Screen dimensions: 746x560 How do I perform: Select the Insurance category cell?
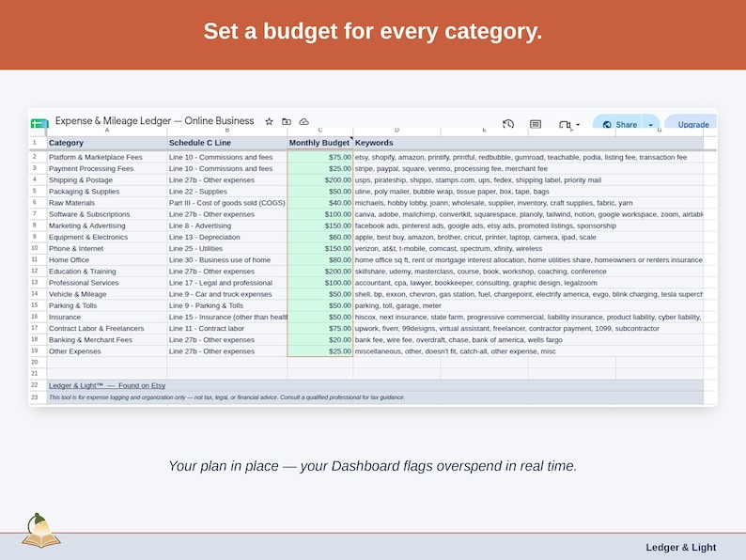pyautogui.click(x=107, y=317)
